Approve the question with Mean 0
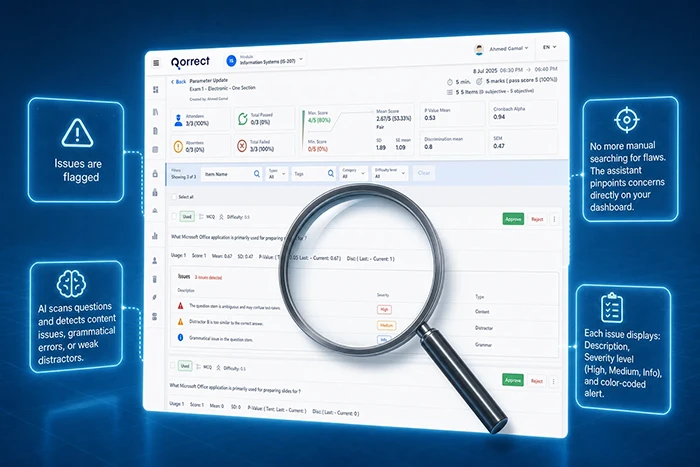Screen dimensions: 700x467 (512, 380)
